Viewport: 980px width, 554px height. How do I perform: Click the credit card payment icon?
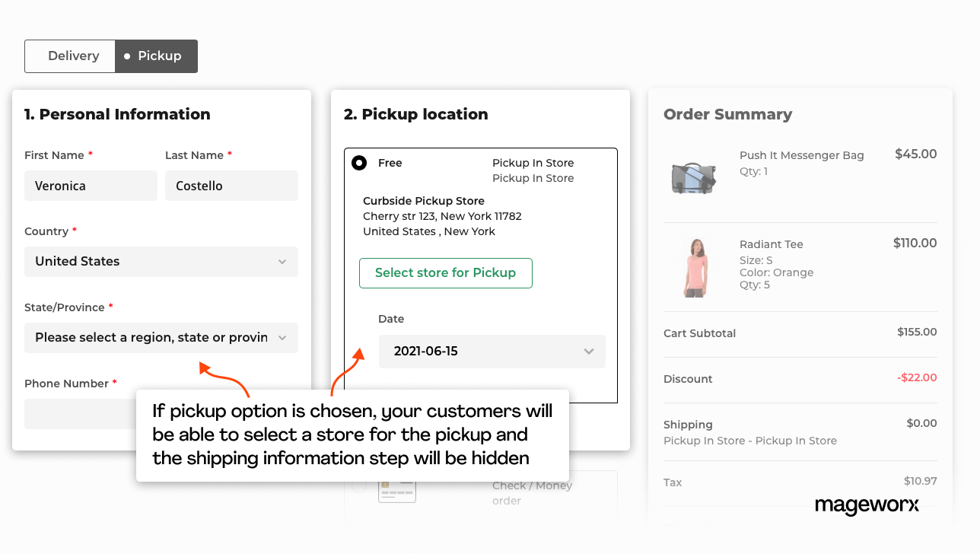(397, 490)
